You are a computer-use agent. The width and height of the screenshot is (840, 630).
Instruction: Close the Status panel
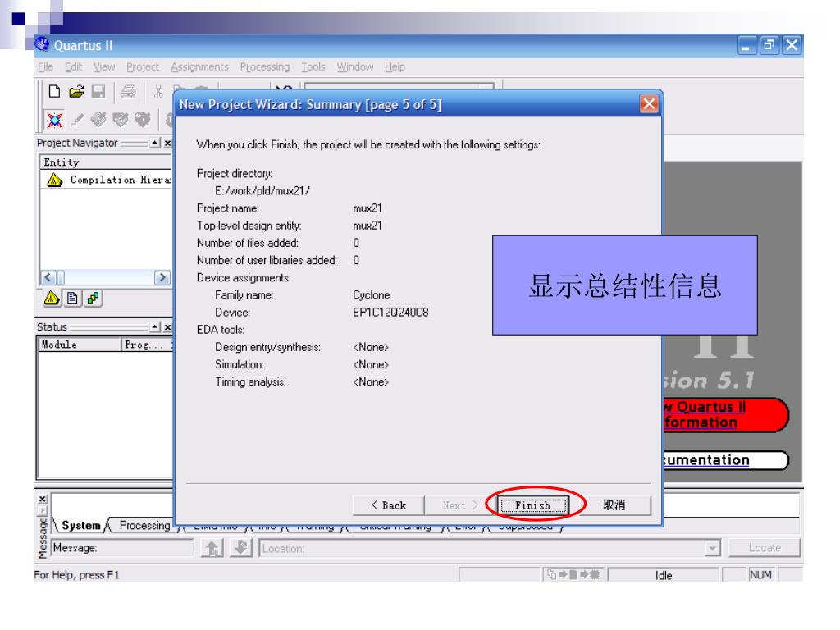point(167,326)
